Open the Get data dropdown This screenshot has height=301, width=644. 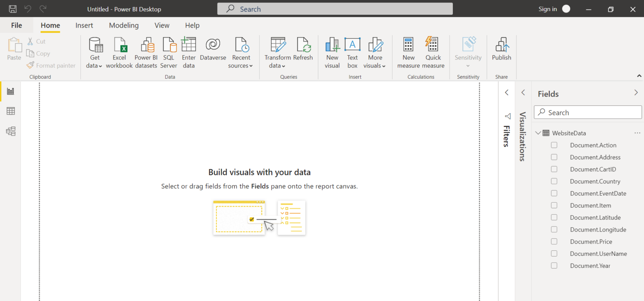coord(95,51)
